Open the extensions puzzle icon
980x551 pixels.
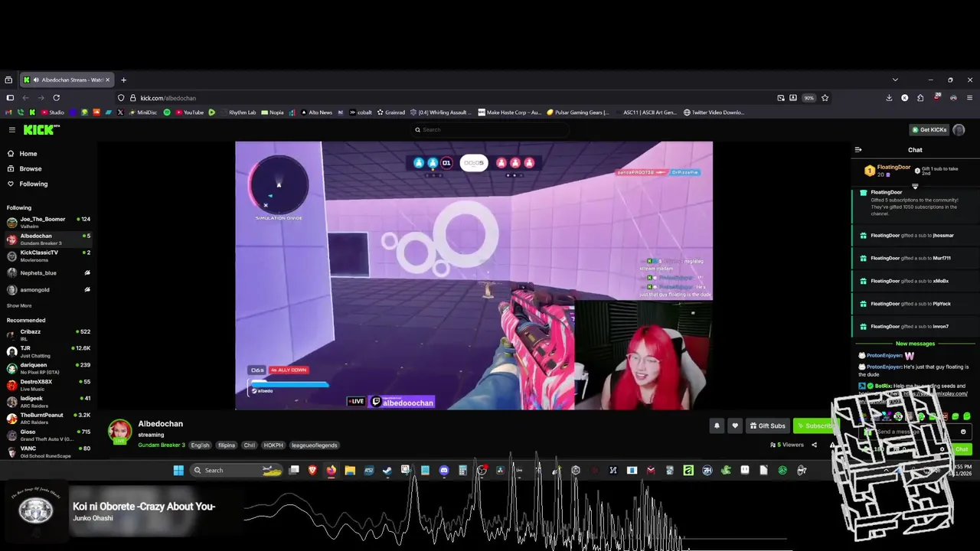pos(920,98)
